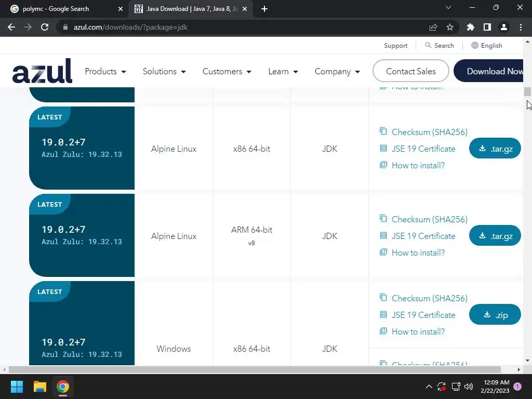Viewport: 532px width, 399px height.
Task: Open the network tray icon
Action: click(456, 387)
